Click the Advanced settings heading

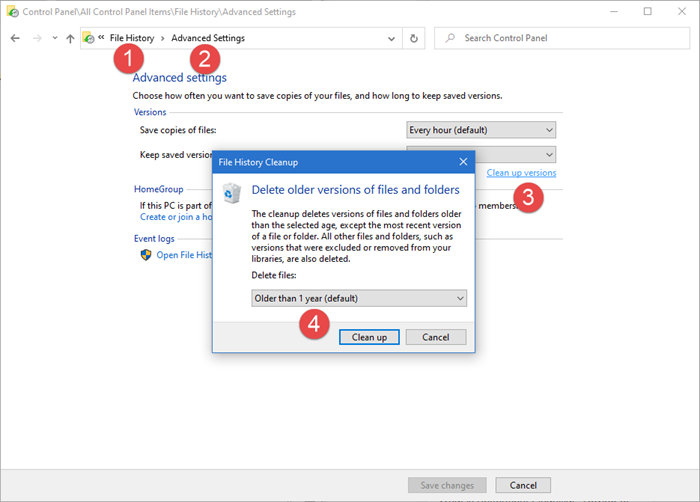179,78
